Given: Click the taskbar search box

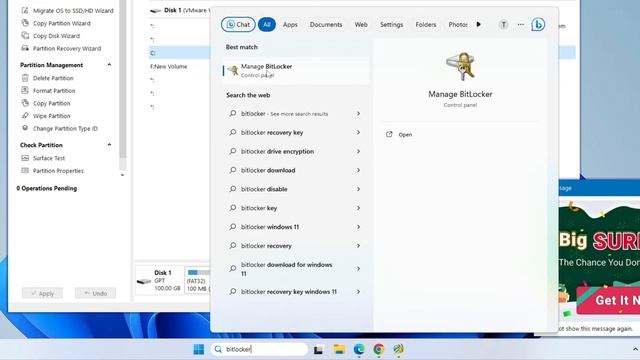Looking at the screenshot, I should [x=259, y=349].
